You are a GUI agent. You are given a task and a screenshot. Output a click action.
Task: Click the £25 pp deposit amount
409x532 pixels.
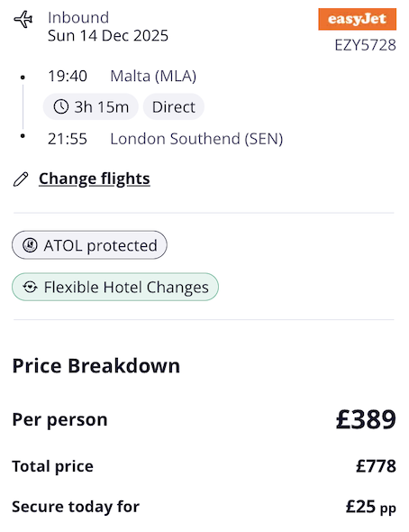tap(370, 507)
